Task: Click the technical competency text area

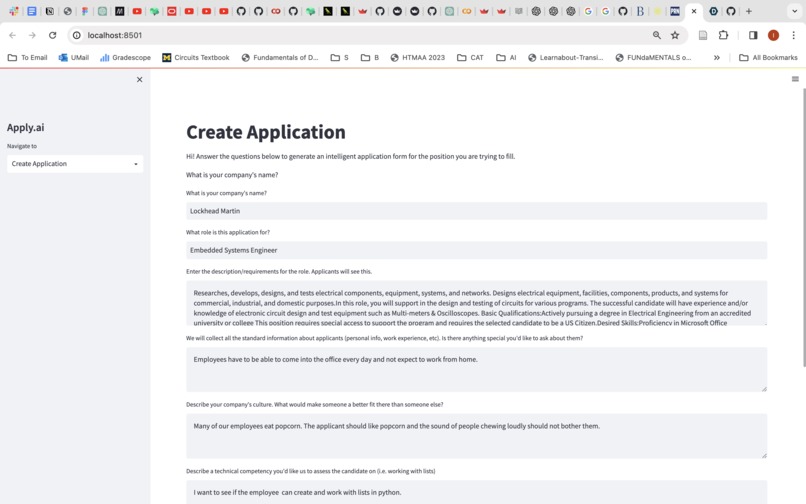Action: pos(477,492)
